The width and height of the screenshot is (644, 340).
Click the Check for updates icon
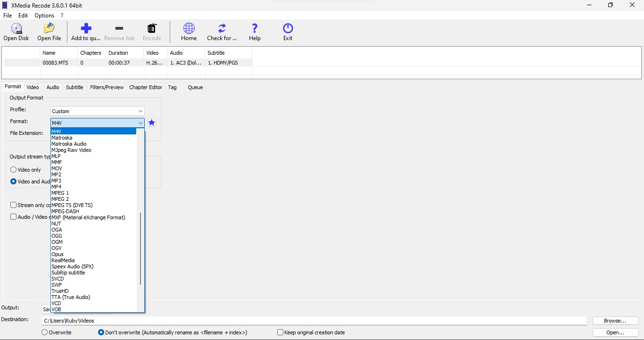222,28
